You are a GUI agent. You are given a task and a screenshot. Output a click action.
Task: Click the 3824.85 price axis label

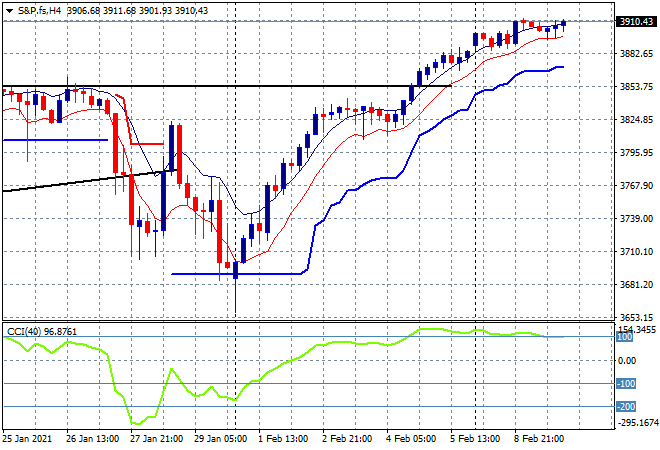(x=636, y=120)
